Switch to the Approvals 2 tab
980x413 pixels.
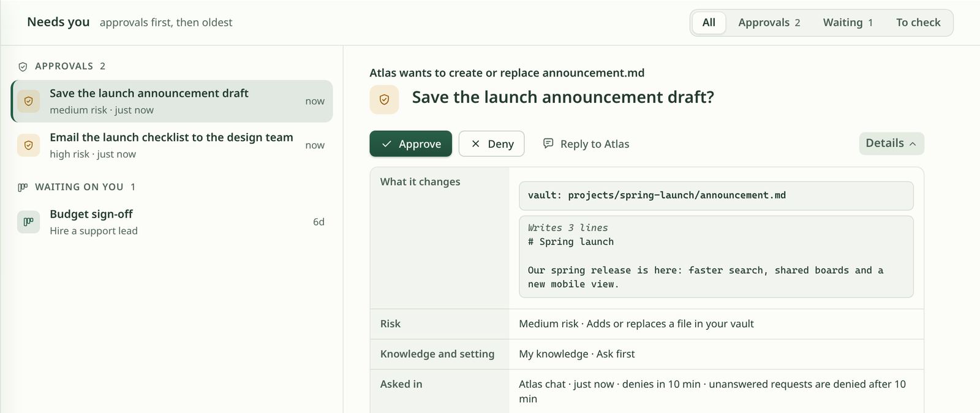tap(769, 23)
